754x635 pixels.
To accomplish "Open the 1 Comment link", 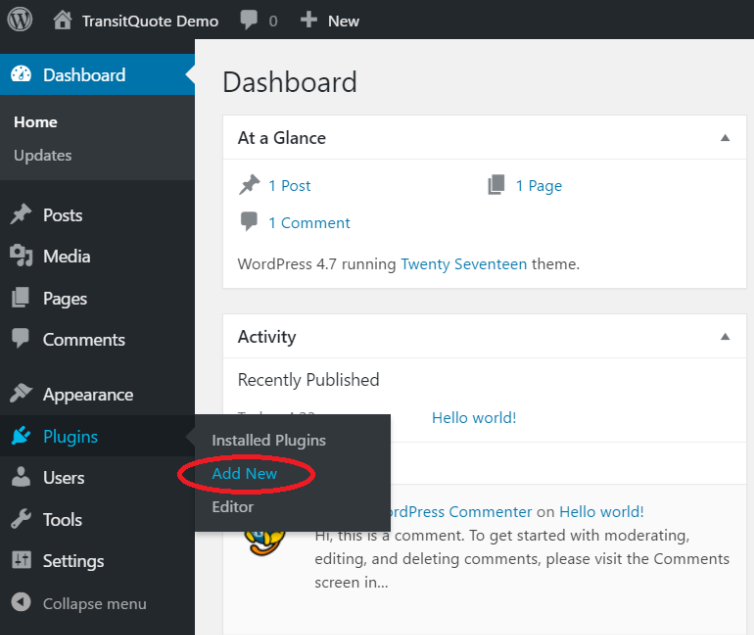I will 309,223.
